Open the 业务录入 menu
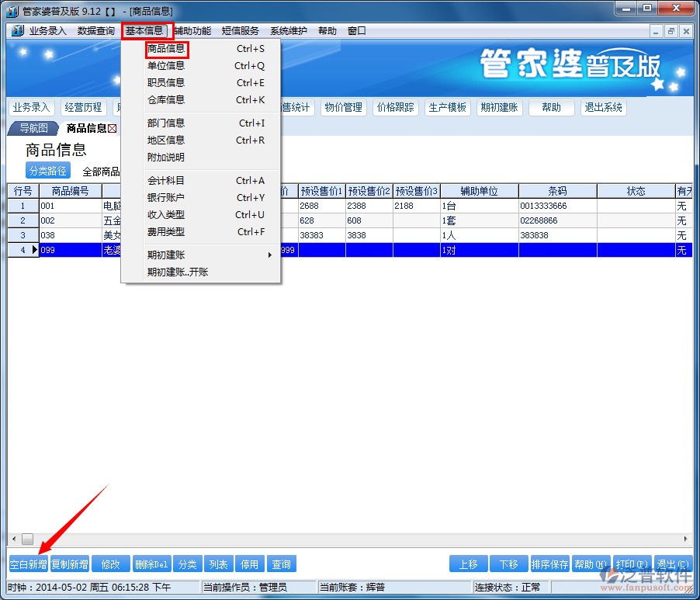 47,31
